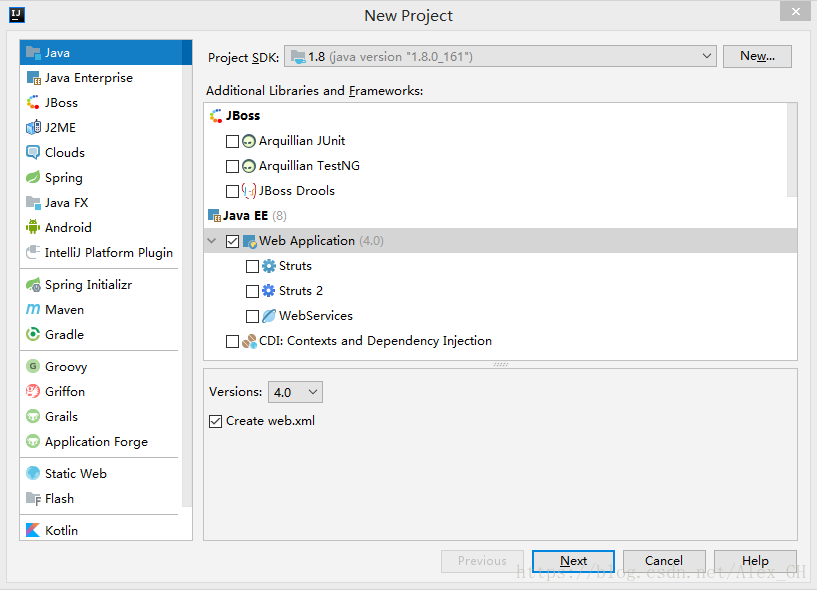The image size is (817, 592).
Task: Click the WebServices icon
Action: 269,316
